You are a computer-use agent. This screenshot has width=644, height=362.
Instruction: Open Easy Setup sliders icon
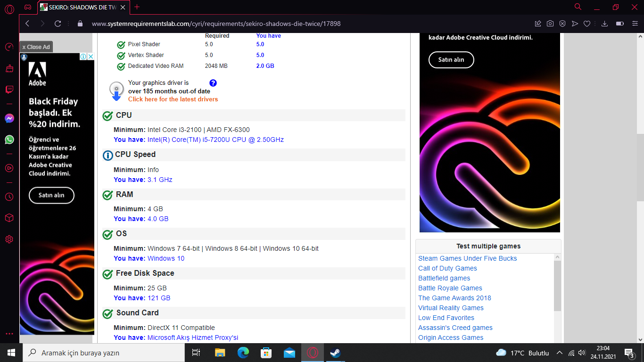coord(634,24)
